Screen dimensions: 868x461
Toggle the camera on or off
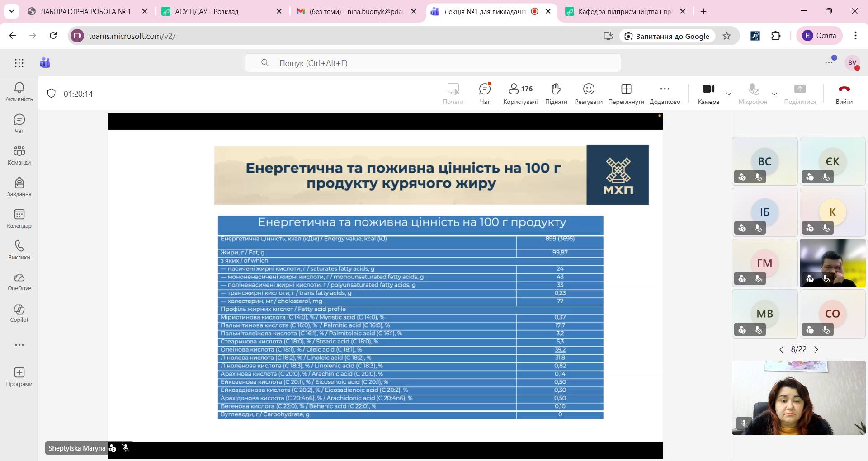coord(708,94)
